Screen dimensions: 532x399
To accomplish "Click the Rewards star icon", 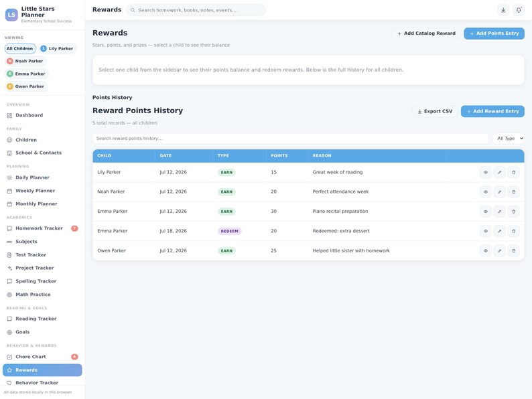I will coord(9,370).
